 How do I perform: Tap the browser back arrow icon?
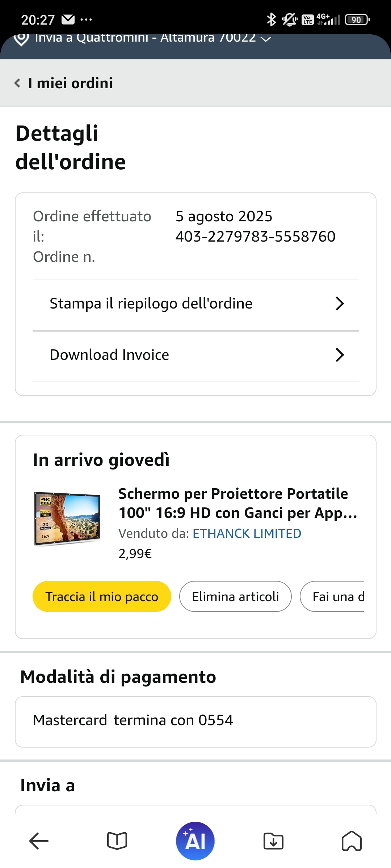[x=39, y=841]
